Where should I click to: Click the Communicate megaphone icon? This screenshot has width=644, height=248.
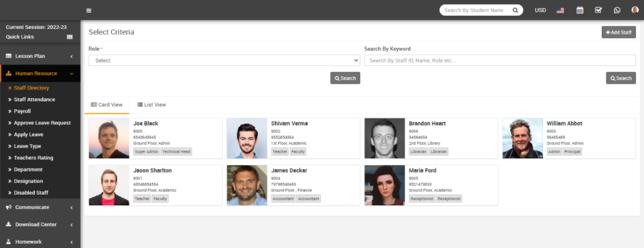9,207
